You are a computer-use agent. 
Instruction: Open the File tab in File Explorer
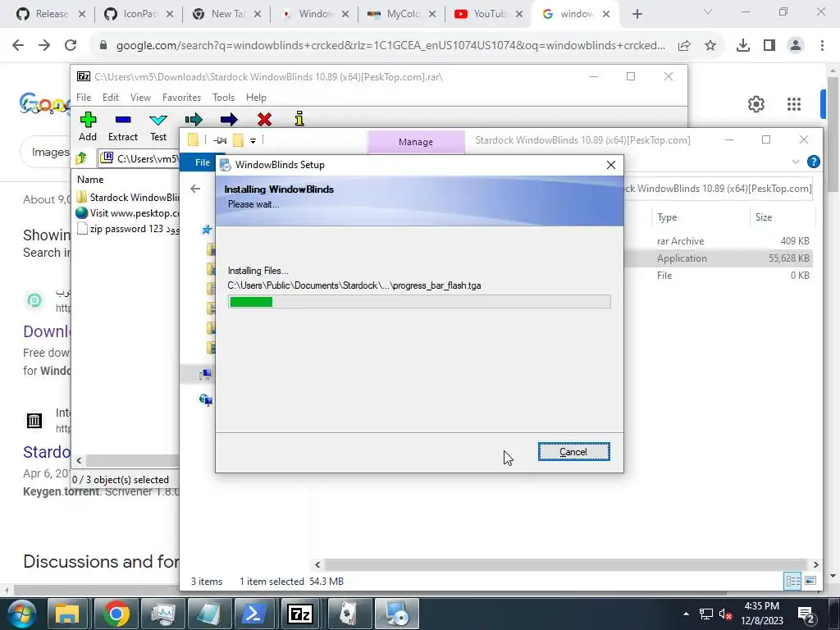pyautogui.click(x=202, y=162)
